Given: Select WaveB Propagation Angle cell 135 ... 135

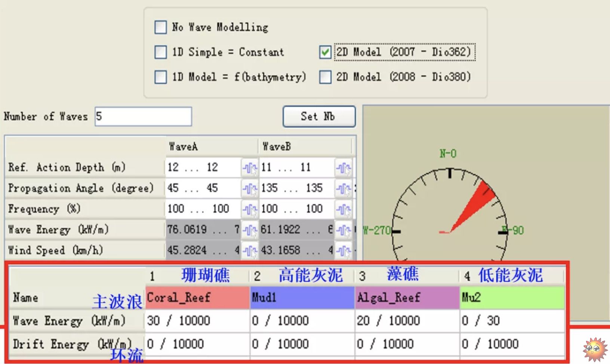Looking at the screenshot, I should click(x=297, y=188).
